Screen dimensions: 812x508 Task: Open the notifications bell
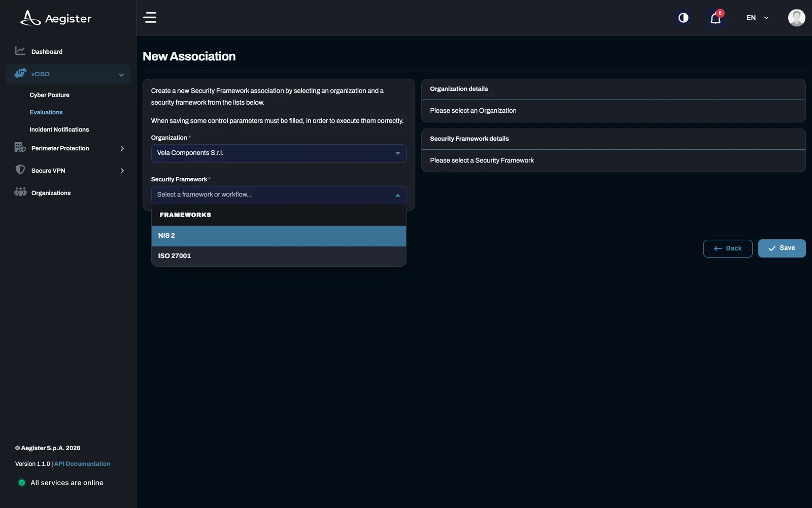pos(716,18)
